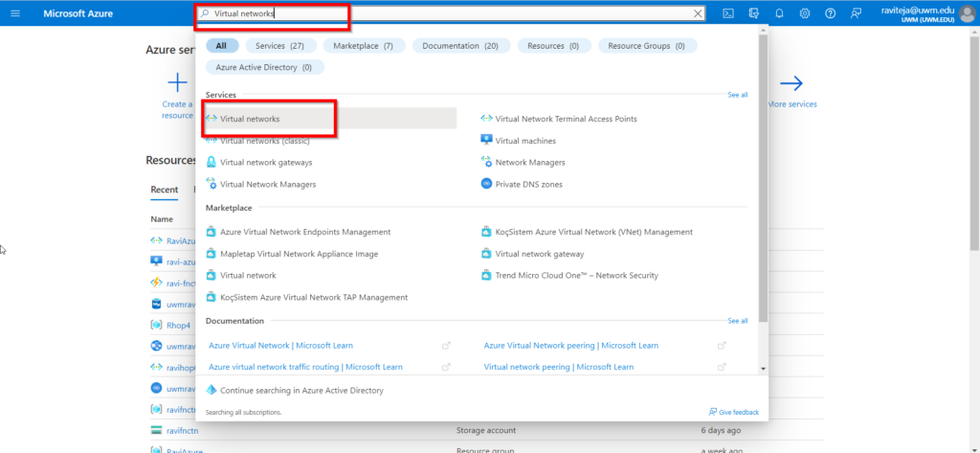Open portal Settings gear
The height and width of the screenshot is (453, 980).
(805, 13)
